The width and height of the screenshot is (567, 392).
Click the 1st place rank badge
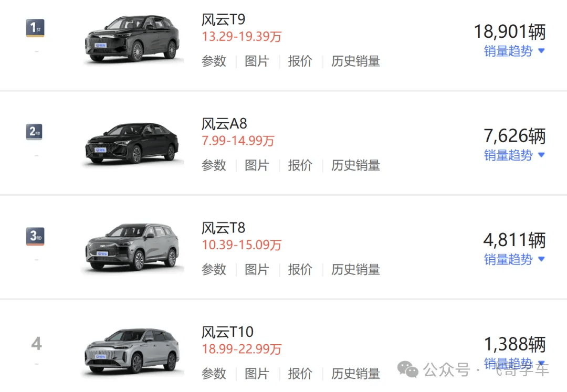tap(35, 28)
